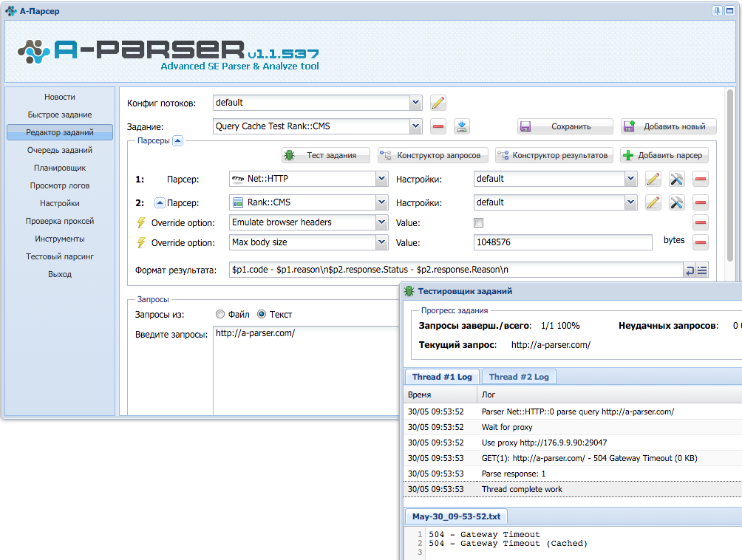Edit Rank::CMS parser settings pencil
Image resolution: width=742 pixels, height=560 pixels.
coord(653,202)
